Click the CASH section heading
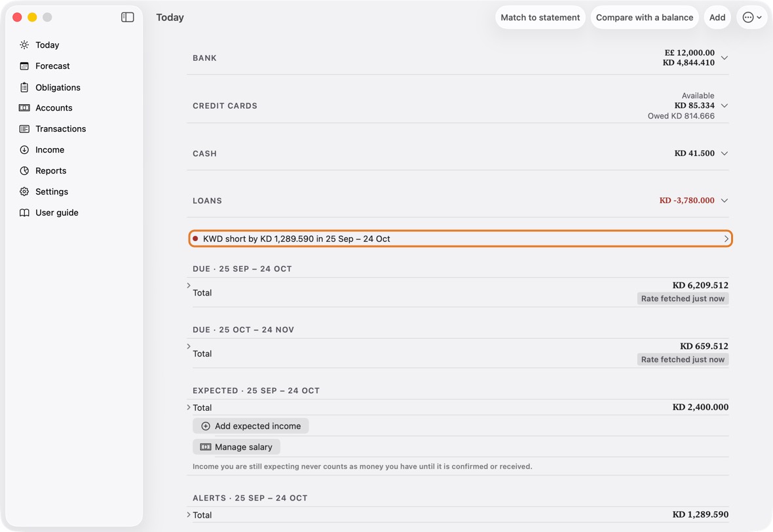Screen dimensions: 773x532 pos(204,154)
